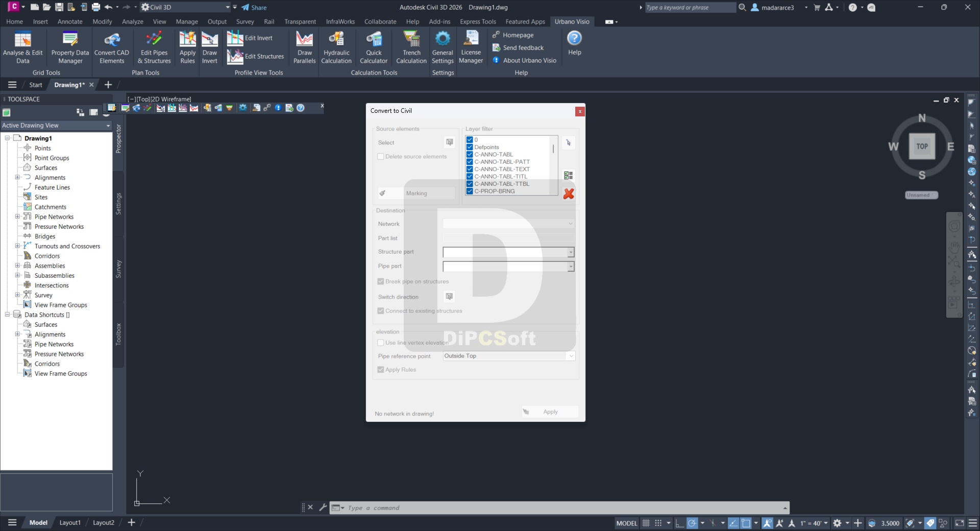Click pick-layer cursor icon beside Layer filter
The height and width of the screenshot is (531, 980).
click(569, 142)
